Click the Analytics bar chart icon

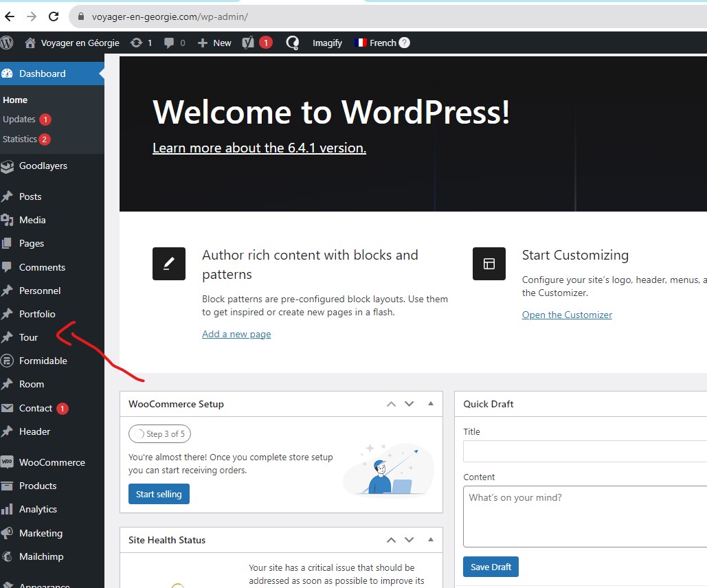pyautogui.click(x=7, y=510)
